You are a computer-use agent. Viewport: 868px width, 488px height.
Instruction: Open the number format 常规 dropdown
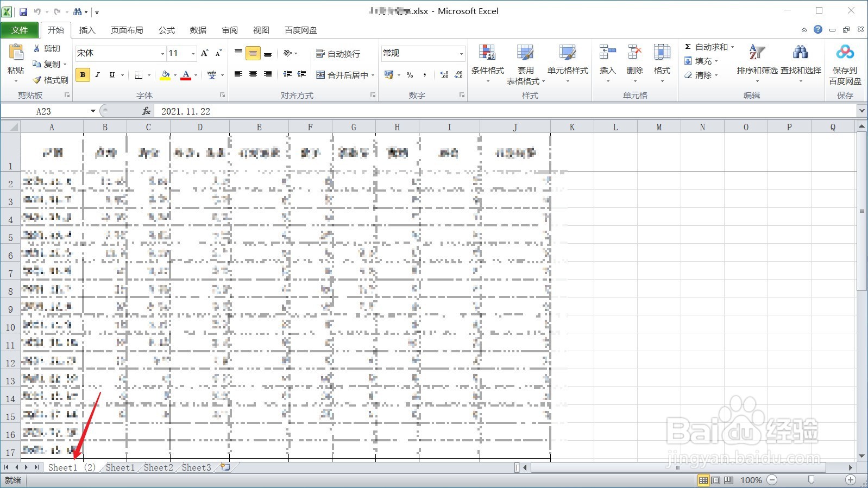point(461,53)
